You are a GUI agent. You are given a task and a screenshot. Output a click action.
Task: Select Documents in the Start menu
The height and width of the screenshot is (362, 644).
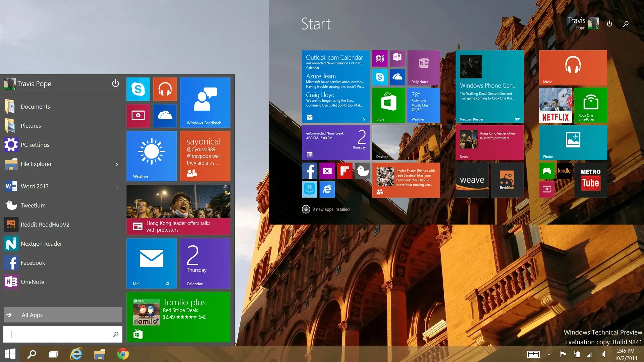click(x=35, y=106)
